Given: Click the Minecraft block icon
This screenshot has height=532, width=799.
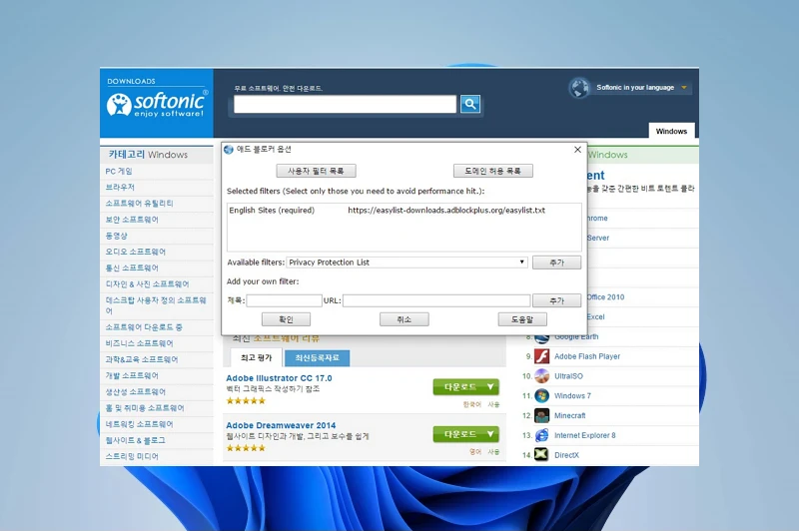Looking at the screenshot, I should click(x=542, y=415).
